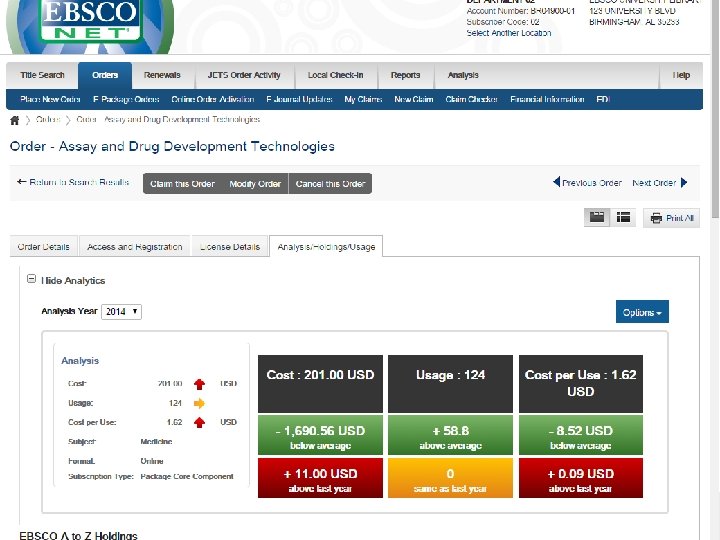
Task: Open the Reports tab
Action: click(x=405, y=75)
